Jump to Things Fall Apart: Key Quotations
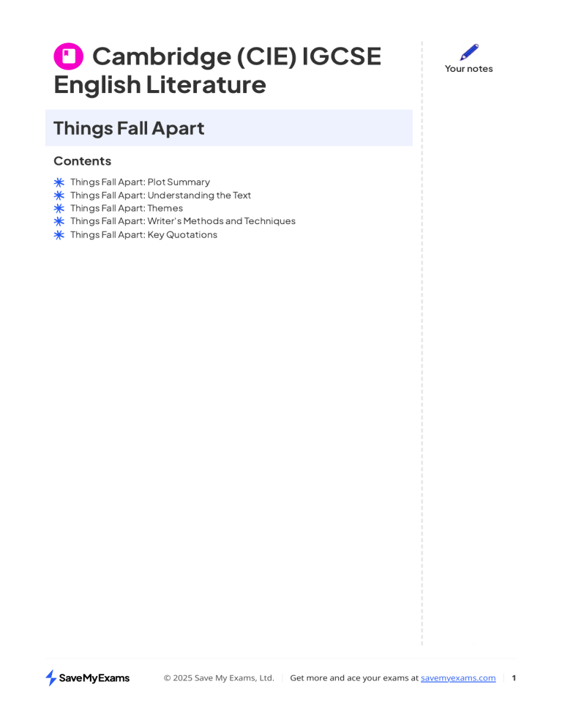 click(x=144, y=235)
